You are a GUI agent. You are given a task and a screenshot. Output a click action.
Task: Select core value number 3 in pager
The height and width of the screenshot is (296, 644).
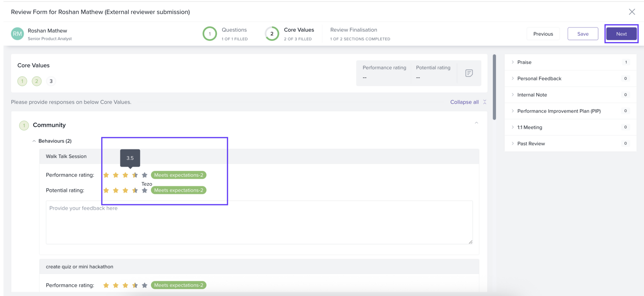tap(51, 81)
